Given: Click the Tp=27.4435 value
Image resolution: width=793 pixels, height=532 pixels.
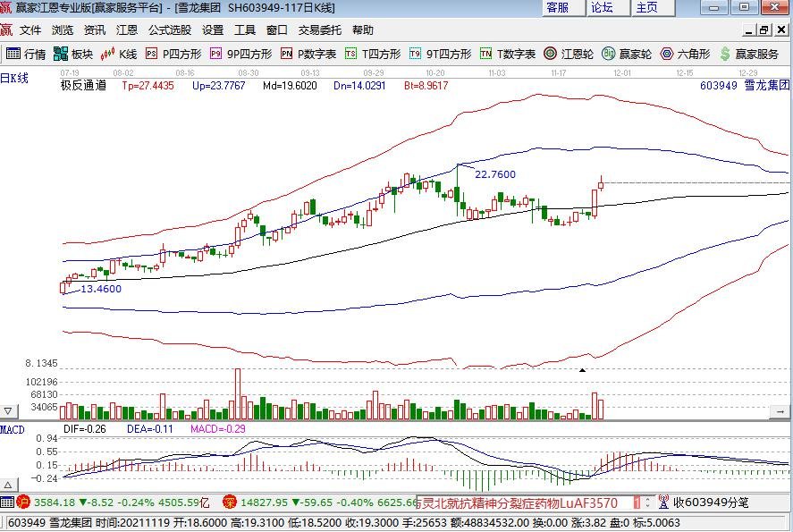Looking at the screenshot, I should [x=148, y=86].
